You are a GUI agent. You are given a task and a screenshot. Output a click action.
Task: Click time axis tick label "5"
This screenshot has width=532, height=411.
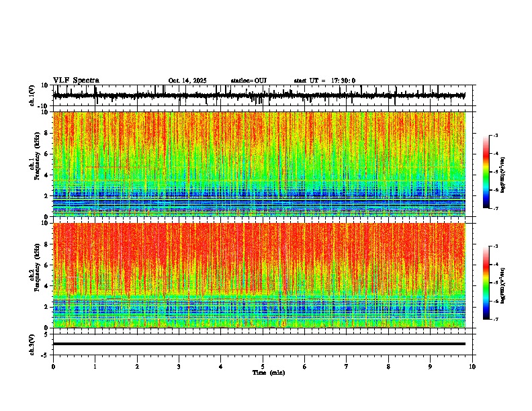(263, 367)
